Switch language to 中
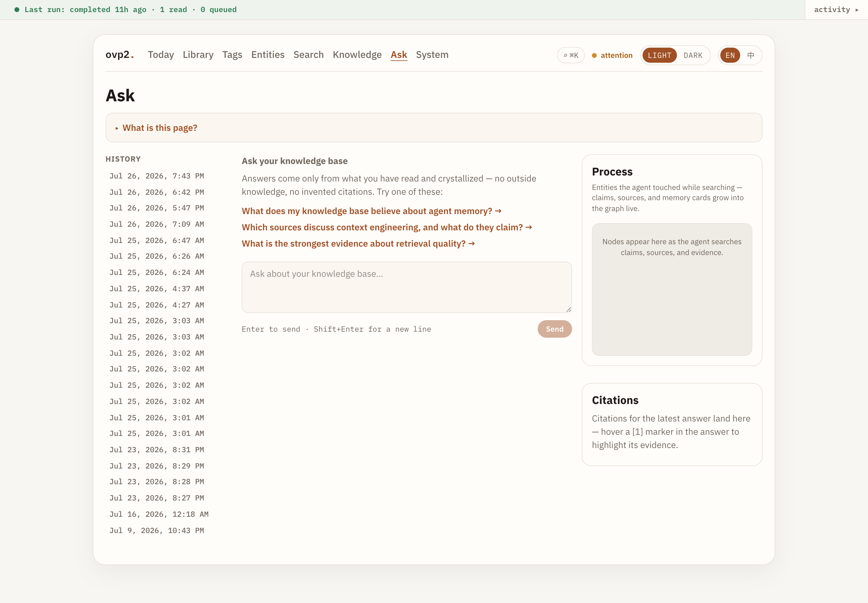The image size is (868, 603). tap(750, 55)
